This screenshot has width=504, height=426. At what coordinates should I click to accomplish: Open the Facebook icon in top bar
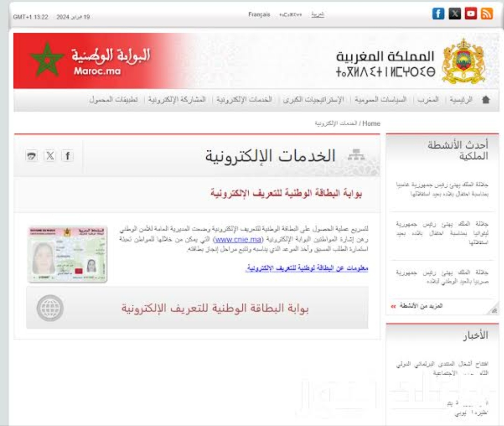point(438,14)
